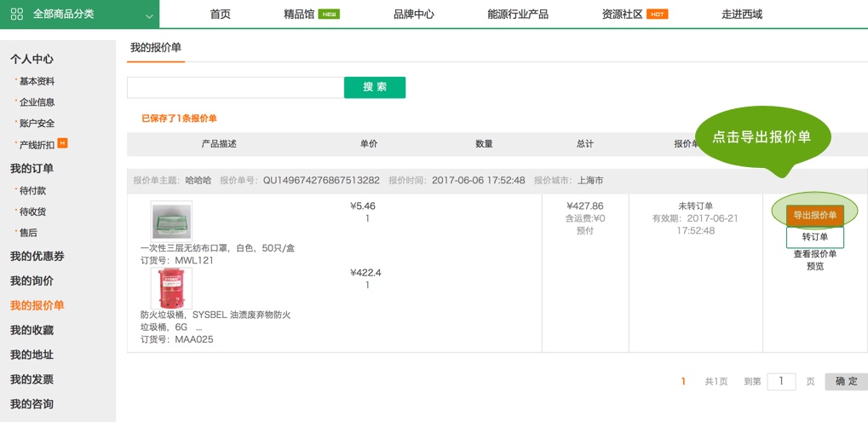Select the 我的报价单 tab
Screen dimensions: 868x423
pos(156,48)
